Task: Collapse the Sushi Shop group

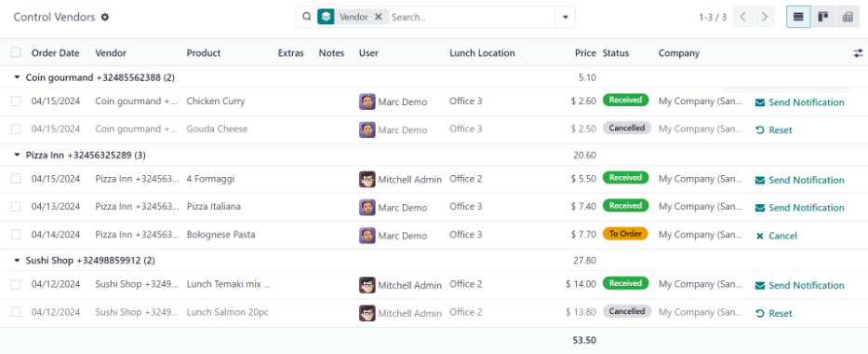Action: point(17,260)
